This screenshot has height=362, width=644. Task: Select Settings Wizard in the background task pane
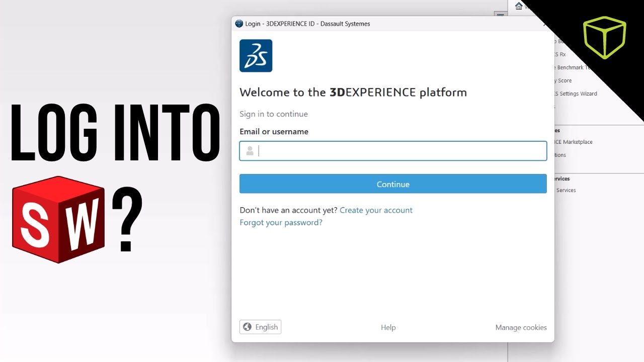click(x=576, y=94)
